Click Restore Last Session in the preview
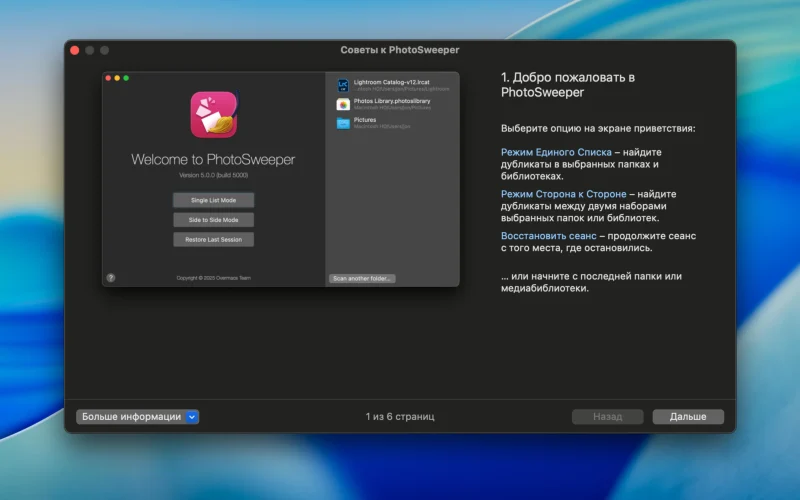 (x=213, y=239)
